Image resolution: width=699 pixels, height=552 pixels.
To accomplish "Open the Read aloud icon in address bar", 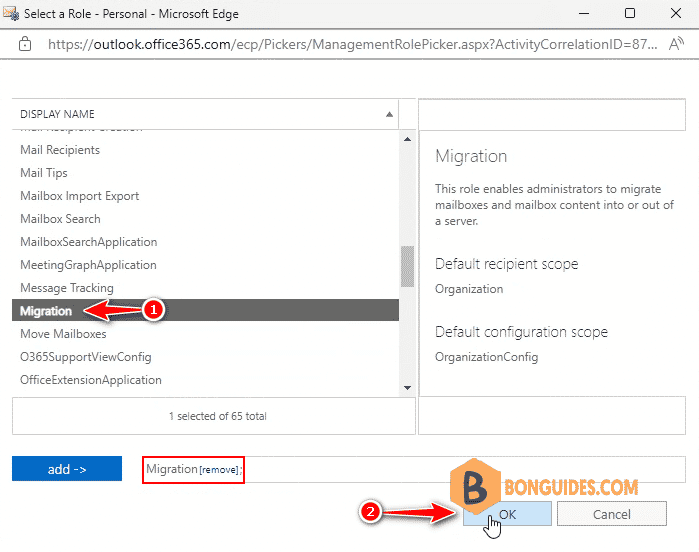I will click(x=676, y=44).
